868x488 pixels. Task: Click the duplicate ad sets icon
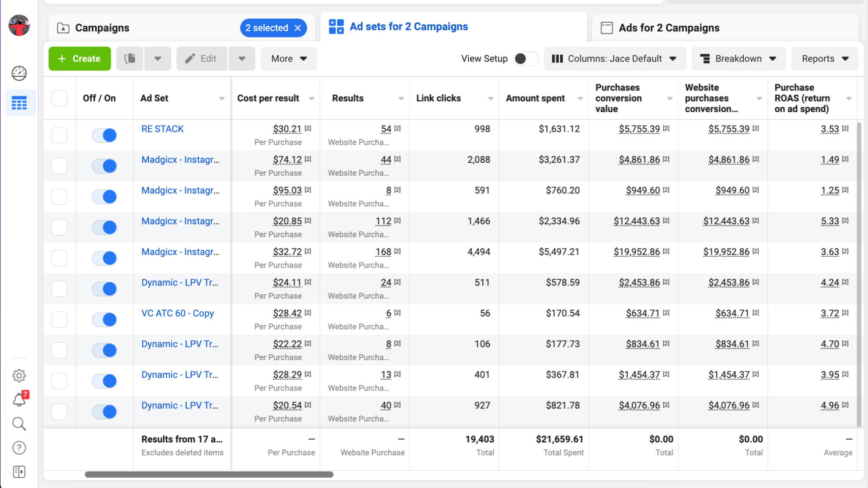(x=130, y=59)
